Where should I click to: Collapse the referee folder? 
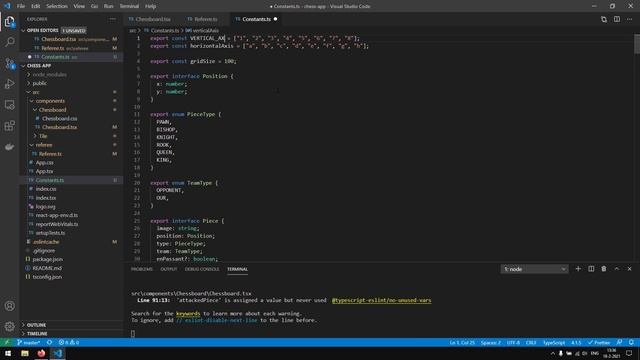[44, 145]
